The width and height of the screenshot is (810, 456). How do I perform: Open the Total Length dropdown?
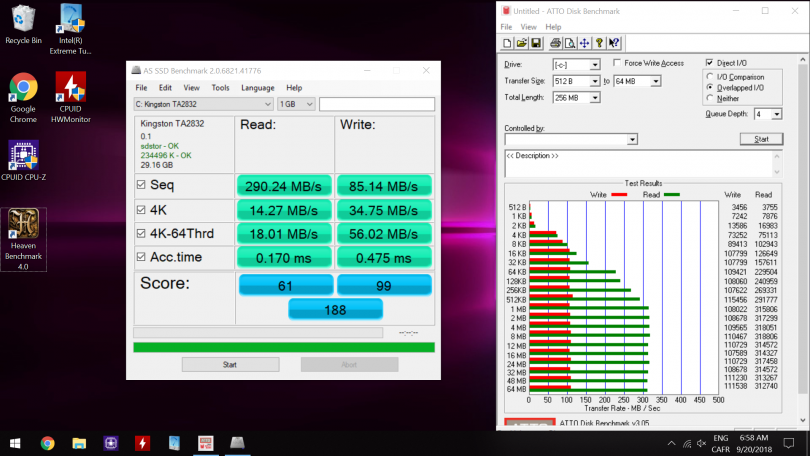point(595,98)
